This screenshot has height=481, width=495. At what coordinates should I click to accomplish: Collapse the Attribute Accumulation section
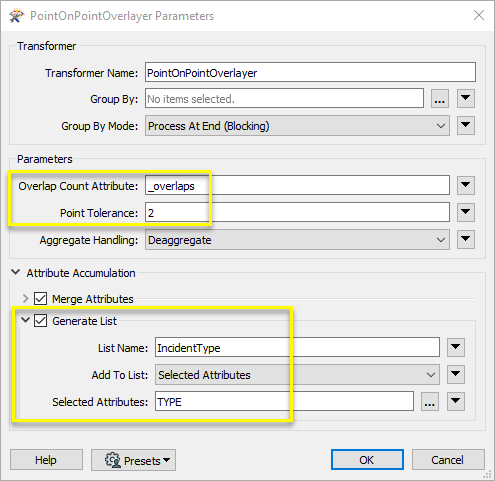pyautogui.click(x=16, y=272)
